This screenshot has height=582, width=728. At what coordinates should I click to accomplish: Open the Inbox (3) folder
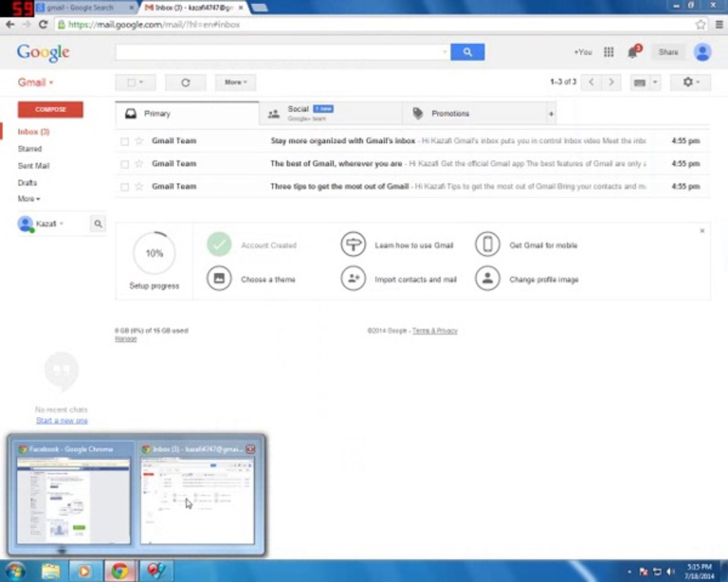[33, 131]
